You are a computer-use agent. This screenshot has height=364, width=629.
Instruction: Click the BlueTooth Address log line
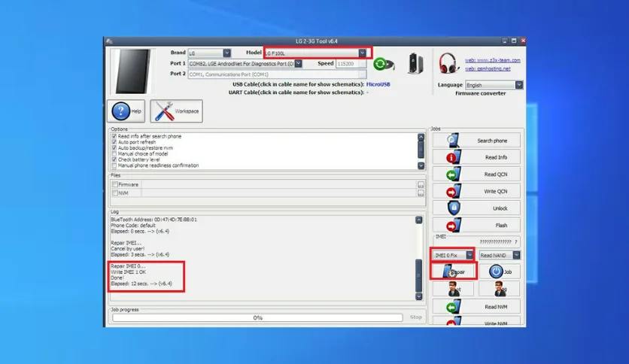pos(153,220)
